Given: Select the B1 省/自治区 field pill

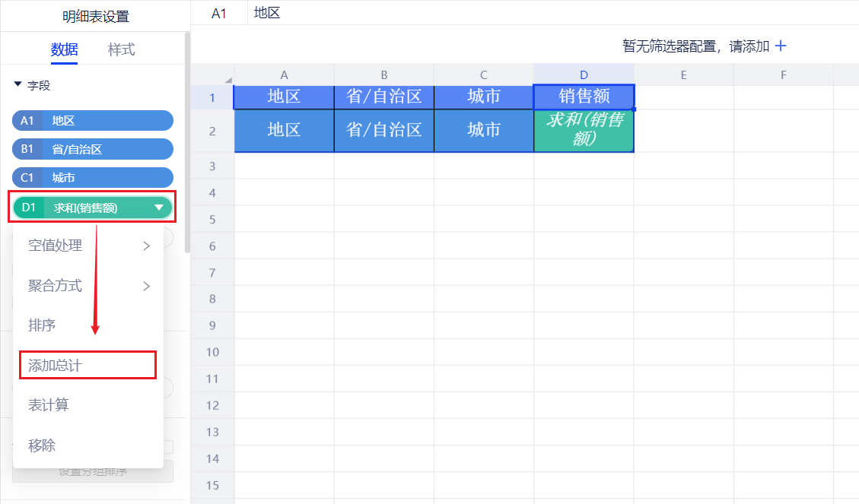Looking at the screenshot, I should click(x=93, y=150).
